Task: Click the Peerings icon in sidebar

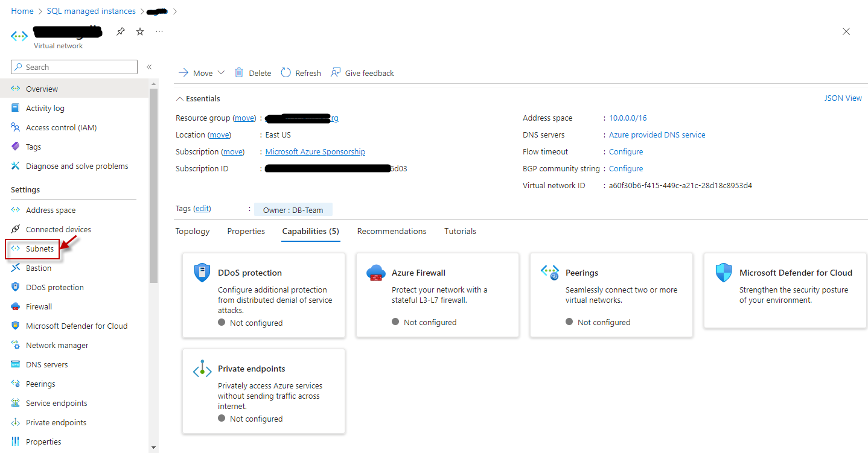Action: pos(16,384)
